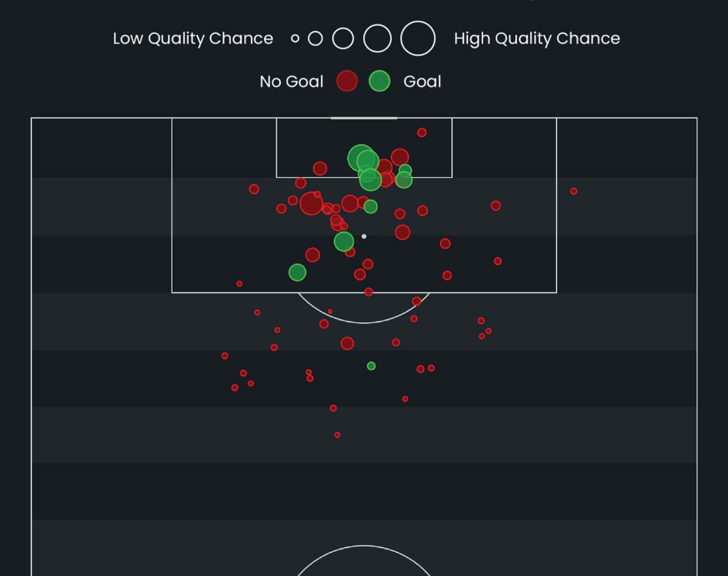
Task: Click the "No Goal" legend text
Action: pos(291,82)
